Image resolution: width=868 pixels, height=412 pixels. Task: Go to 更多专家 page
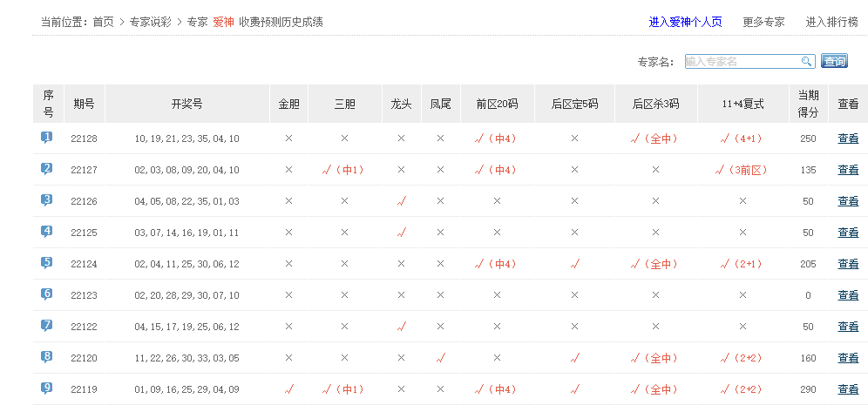tap(763, 22)
